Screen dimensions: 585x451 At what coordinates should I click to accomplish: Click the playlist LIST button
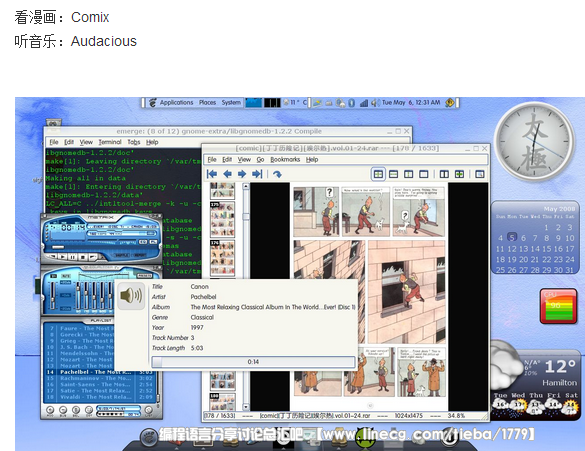148,410
